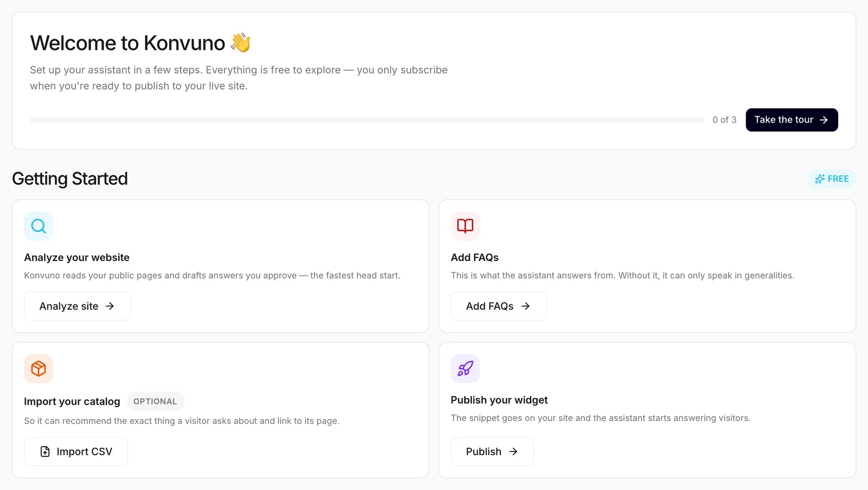The image size is (868, 490).
Task: Click the open book icon above Add FAQs
Action: pos(465,226)
